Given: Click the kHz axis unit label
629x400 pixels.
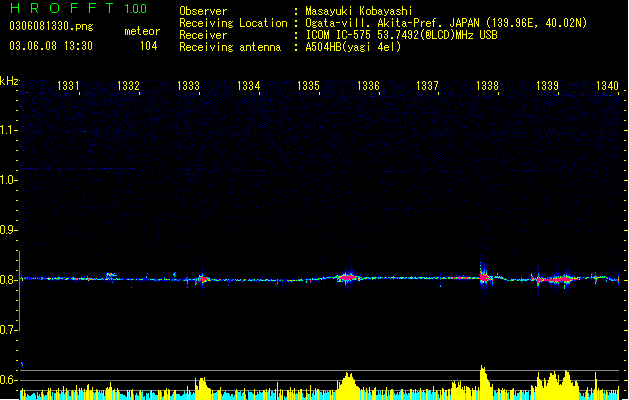Looking at the screenshot, I should (x=9, y=81).
